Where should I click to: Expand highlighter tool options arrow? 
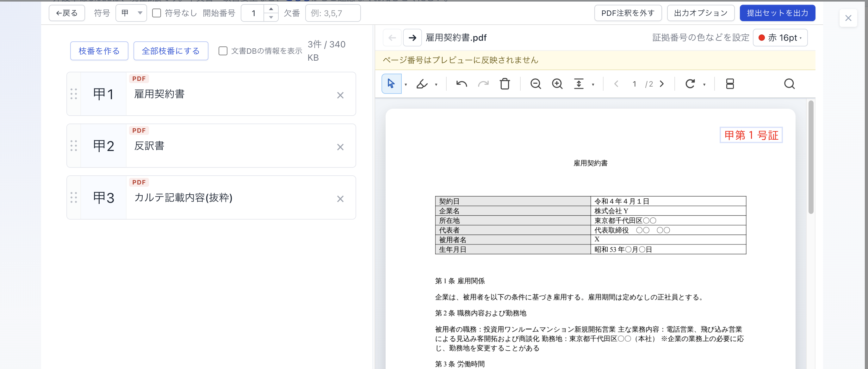[x=436, y=84]
